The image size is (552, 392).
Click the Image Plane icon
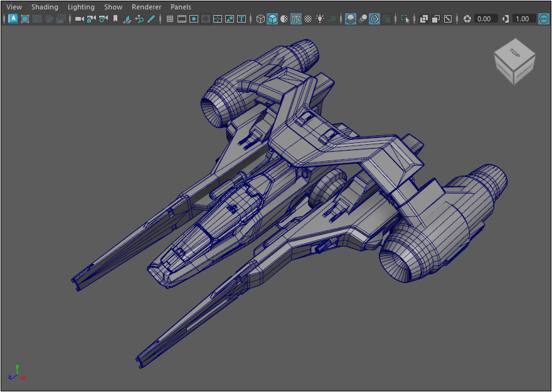[127, 19]
